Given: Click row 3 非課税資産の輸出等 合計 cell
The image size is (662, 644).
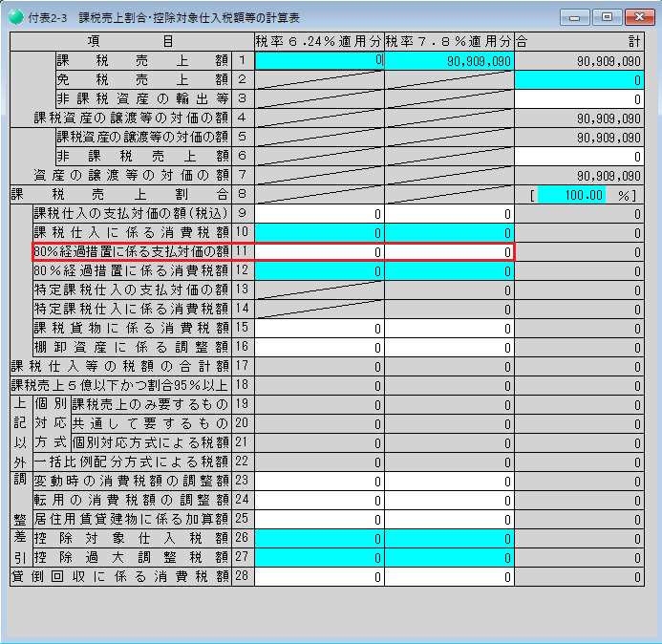Looking at the screenshot, I should pyautogui.click(x=578, y=99).
